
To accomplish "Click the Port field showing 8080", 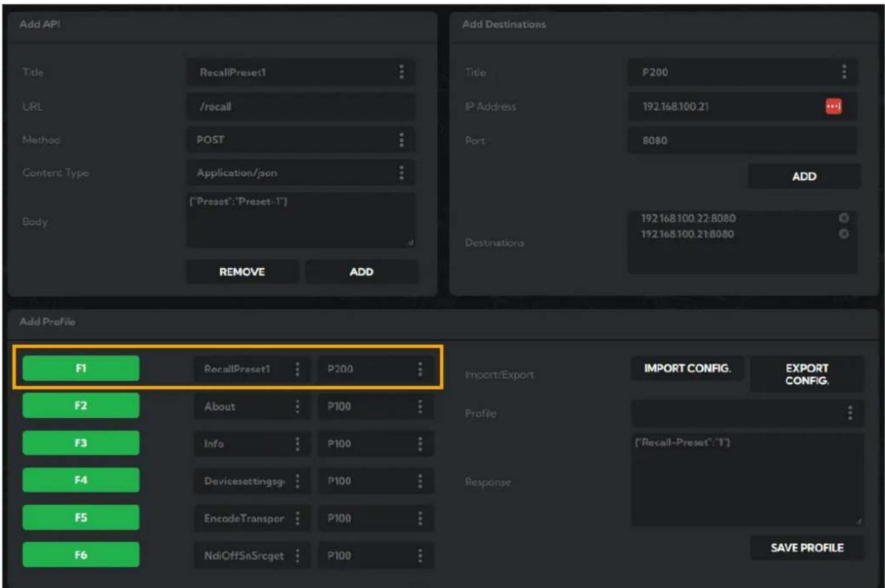I will click(x=743, y=141).
